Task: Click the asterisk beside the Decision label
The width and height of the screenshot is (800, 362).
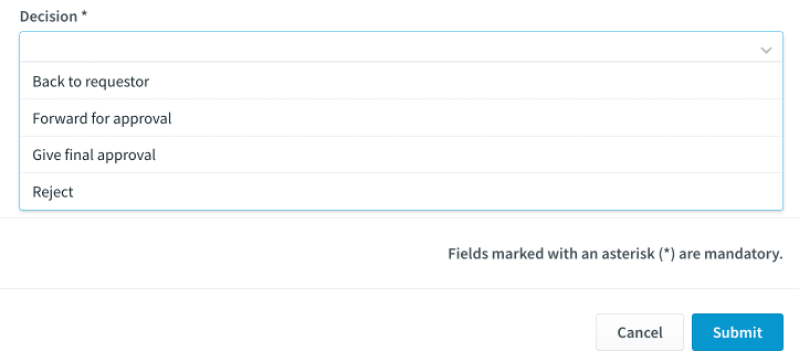Action: tap(84, 14)
